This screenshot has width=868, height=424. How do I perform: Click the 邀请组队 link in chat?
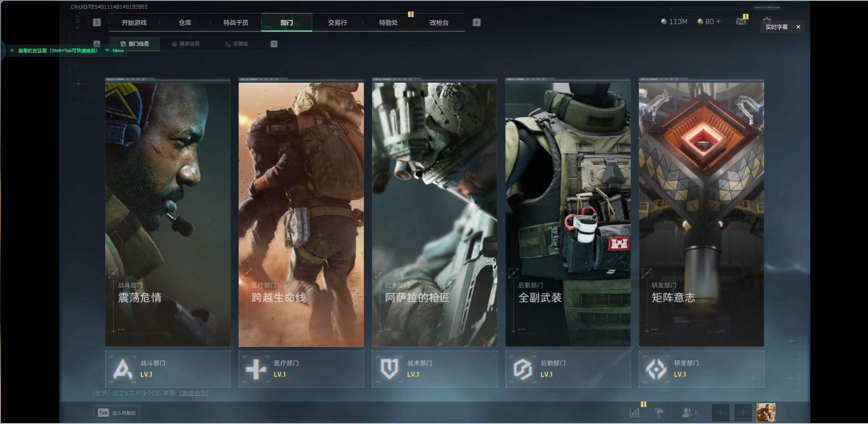[x=194, y=394]
